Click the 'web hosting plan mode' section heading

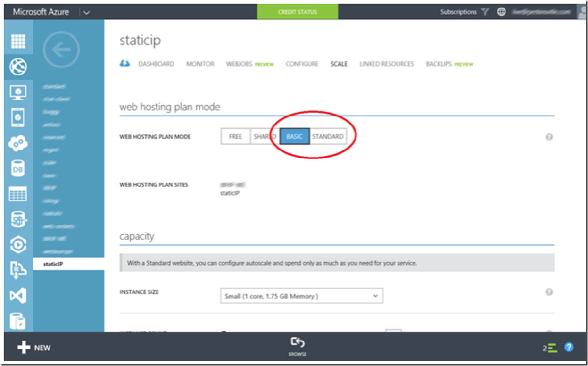pyautogui.click(x=170, y=107)
